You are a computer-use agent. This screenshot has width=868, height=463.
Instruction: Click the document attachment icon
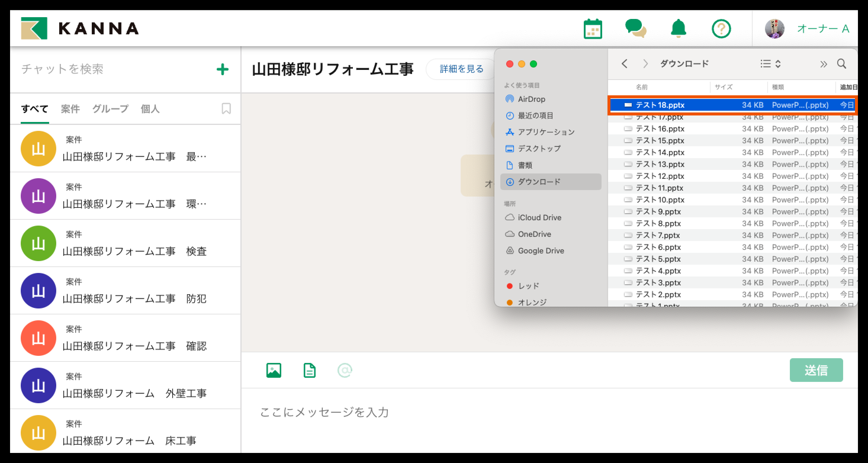[x=309, y=370]
